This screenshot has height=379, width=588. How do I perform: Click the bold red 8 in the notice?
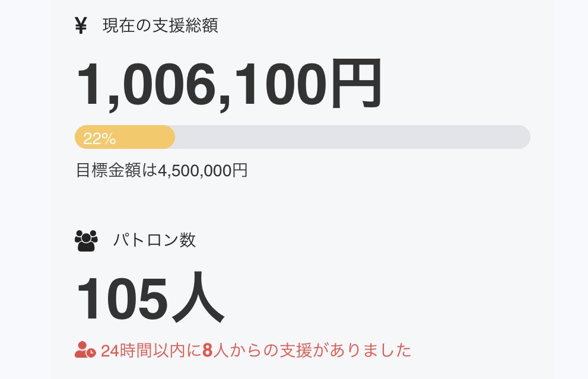tap(207, 351)
